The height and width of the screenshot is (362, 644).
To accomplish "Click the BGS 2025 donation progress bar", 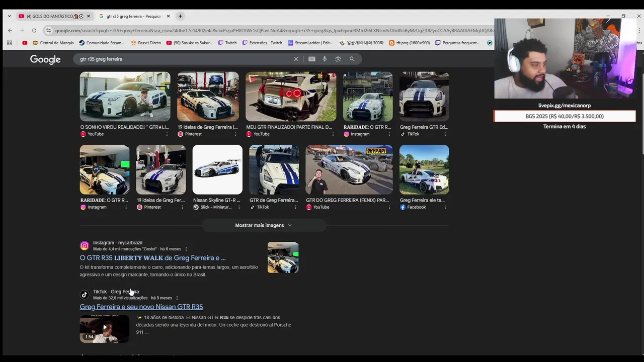I will pyautogui.click(x=565, y=116).
